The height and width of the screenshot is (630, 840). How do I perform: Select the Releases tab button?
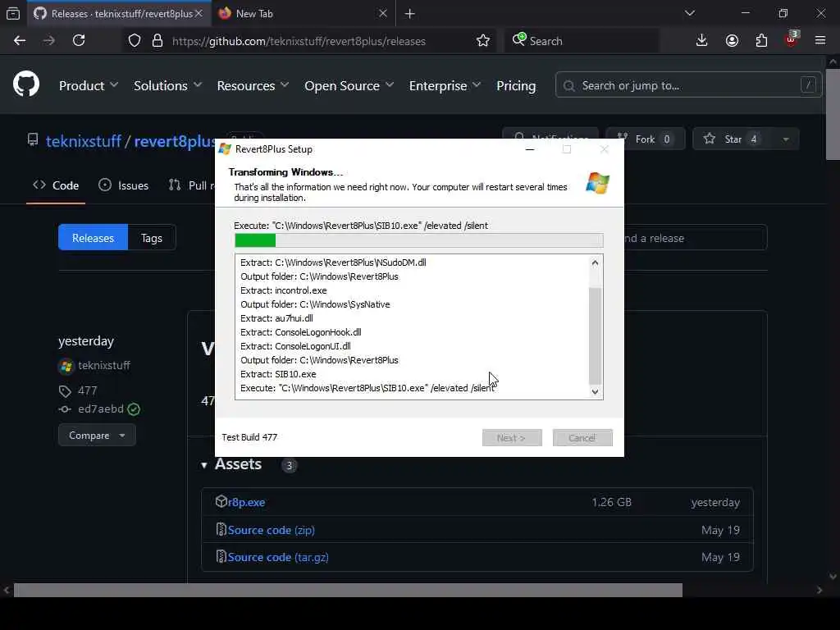click(93, 238)
